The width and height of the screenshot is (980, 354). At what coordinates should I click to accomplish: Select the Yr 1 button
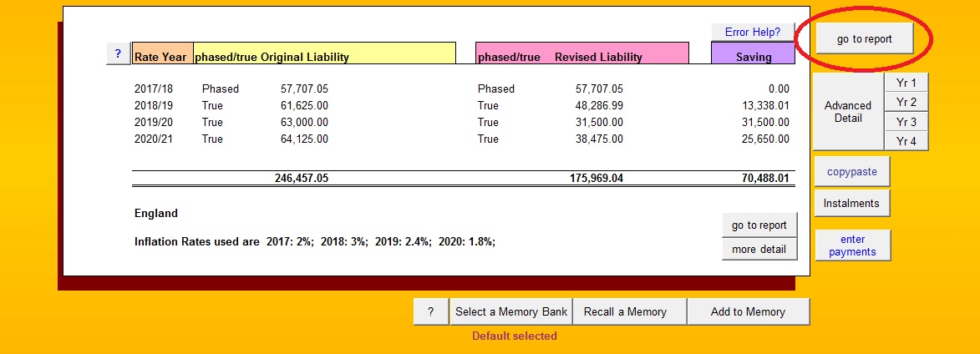[906, 83]
